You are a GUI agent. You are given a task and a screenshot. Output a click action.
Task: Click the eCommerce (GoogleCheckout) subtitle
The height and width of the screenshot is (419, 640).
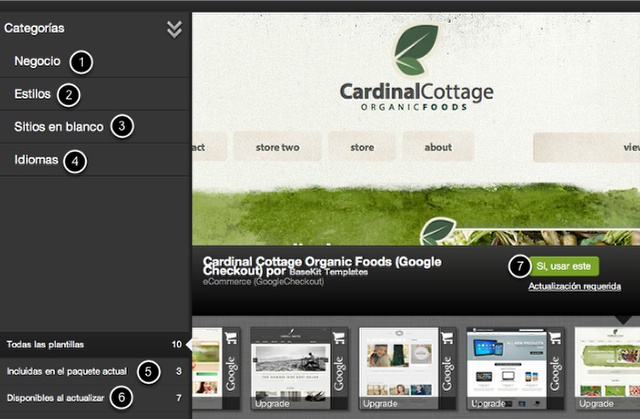[263, 282]
